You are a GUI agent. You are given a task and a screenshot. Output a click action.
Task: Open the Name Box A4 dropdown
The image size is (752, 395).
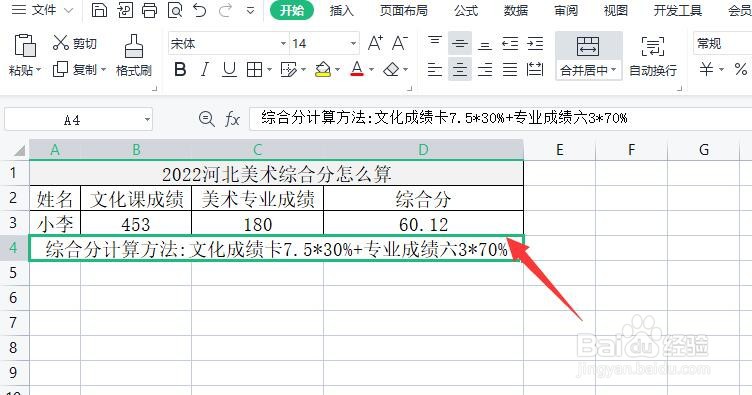(147, 119)
